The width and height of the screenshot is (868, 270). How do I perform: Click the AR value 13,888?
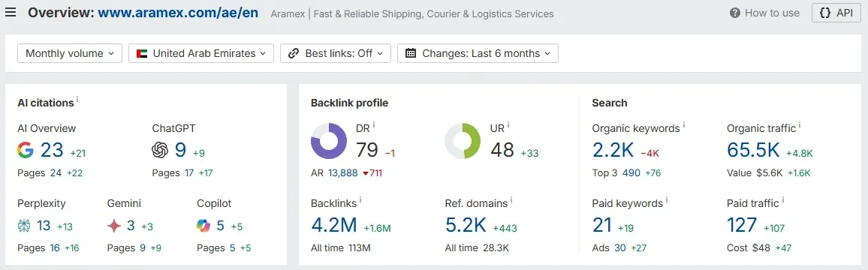342,173
